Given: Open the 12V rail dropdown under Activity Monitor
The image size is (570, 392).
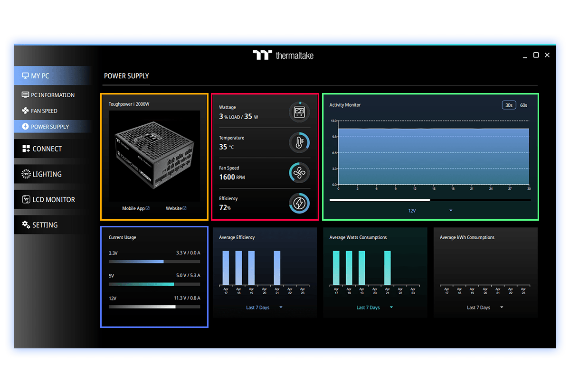Looking at the screenshot, I should tap(430, 210).
